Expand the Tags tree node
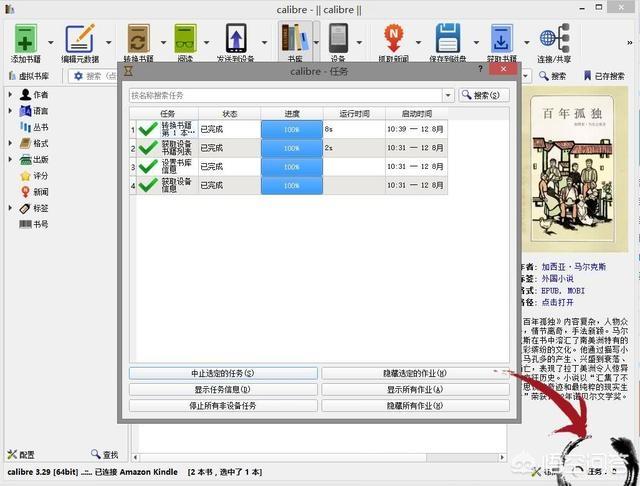640x486 pixels. 11,208
